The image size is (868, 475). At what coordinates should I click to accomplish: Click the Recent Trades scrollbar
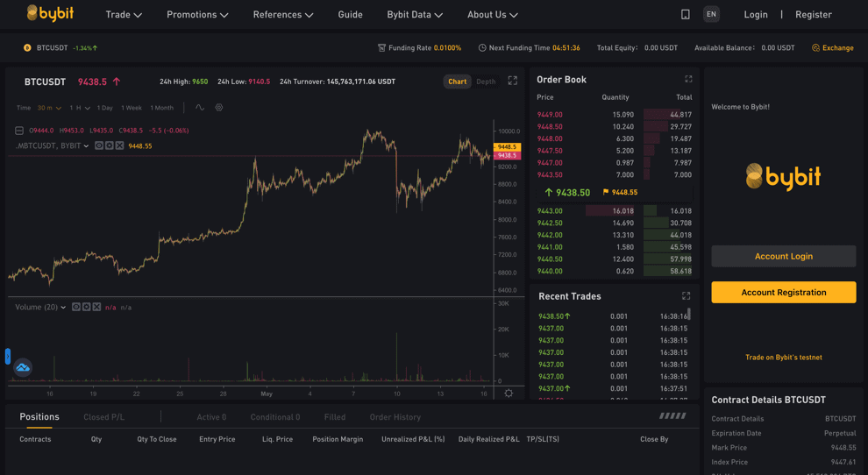pyautogui.click(x=688, y=315)
